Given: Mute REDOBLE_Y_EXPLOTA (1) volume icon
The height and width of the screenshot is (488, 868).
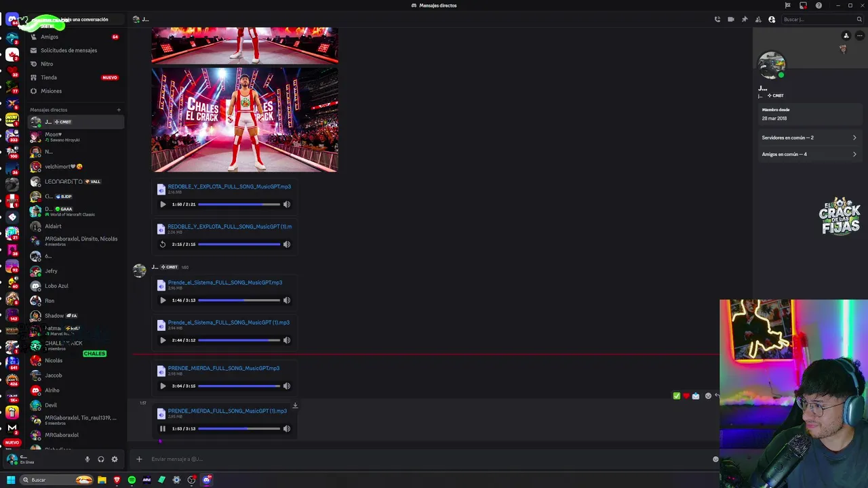Looking at the screenshot, I should coord(287,244).
